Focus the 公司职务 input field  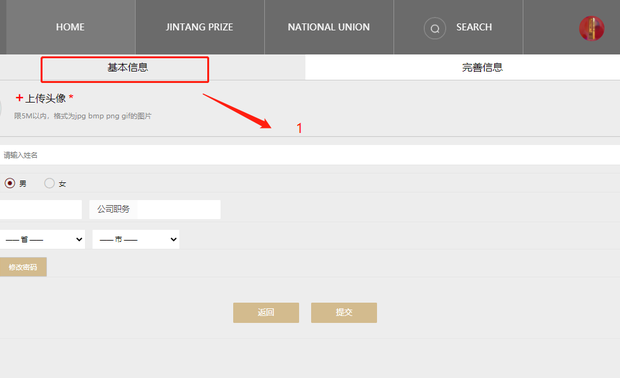coord(155,209)
